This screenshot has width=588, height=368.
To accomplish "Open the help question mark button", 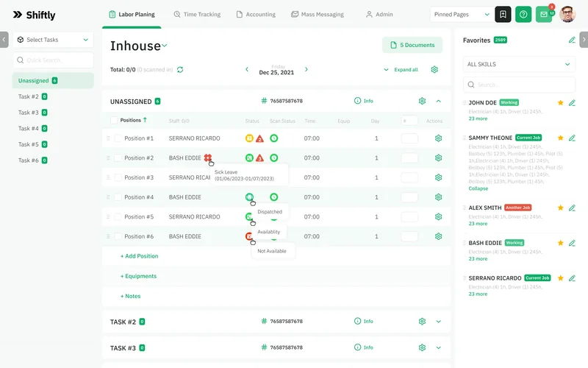I will pos(523,15).
